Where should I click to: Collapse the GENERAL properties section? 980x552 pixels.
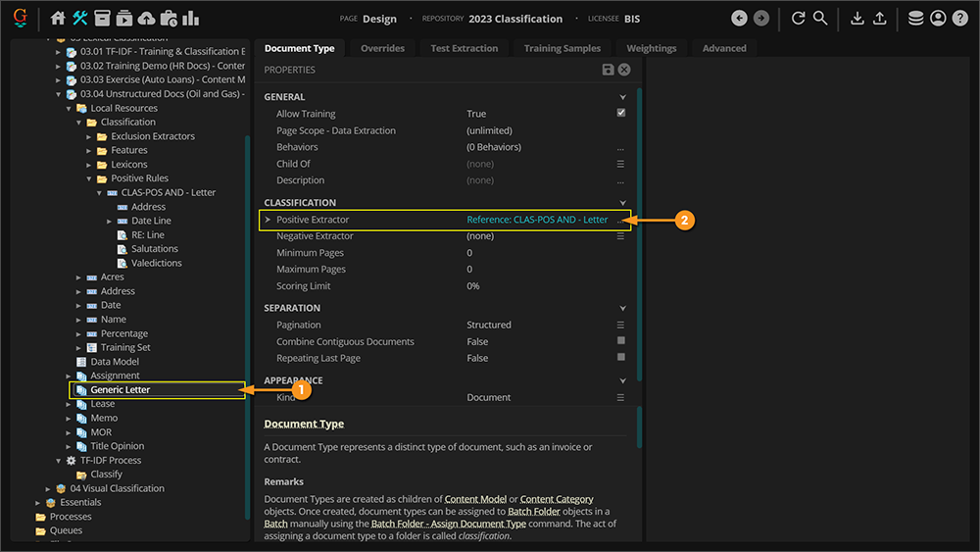[x=622, y=97]
